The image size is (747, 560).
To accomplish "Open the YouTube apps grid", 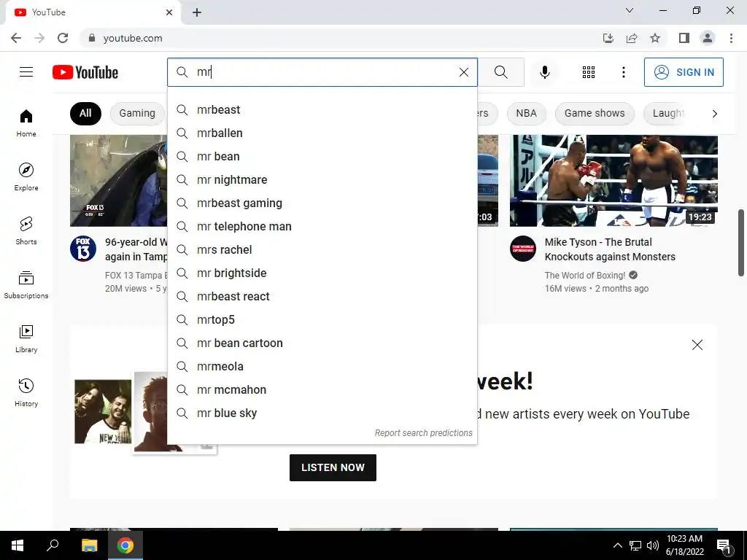I will (589, 72).
